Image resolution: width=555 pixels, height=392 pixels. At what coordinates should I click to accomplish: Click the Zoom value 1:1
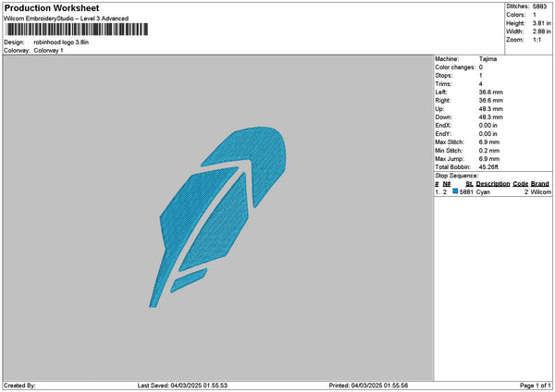pos(536,40)
